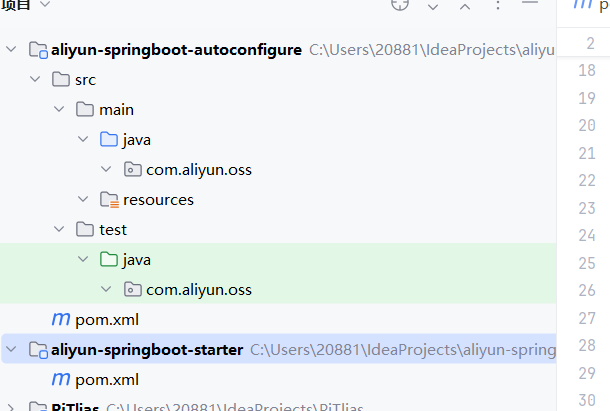Click the green test java folder icon

point(109,260)
